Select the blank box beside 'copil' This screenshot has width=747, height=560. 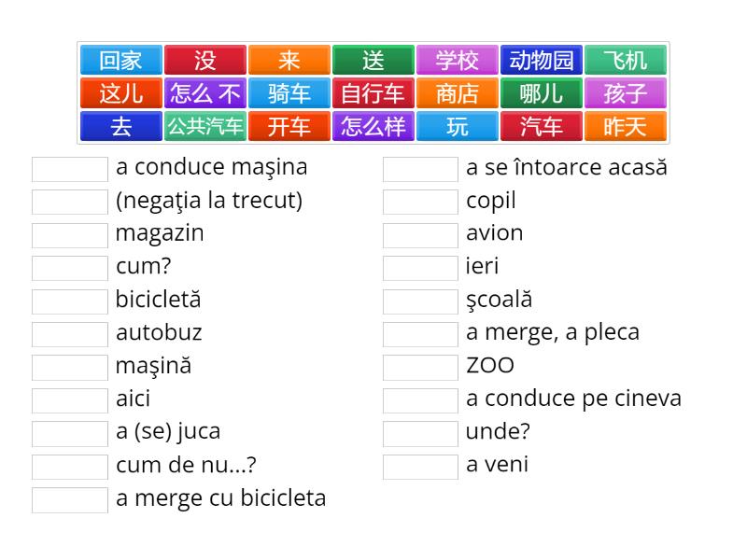421,202
